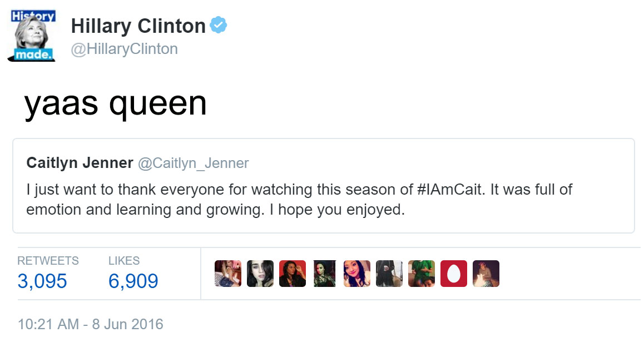Screen dimensions: 644x352
Task: Open the History Made profile picture
Action: click(31, 34)
